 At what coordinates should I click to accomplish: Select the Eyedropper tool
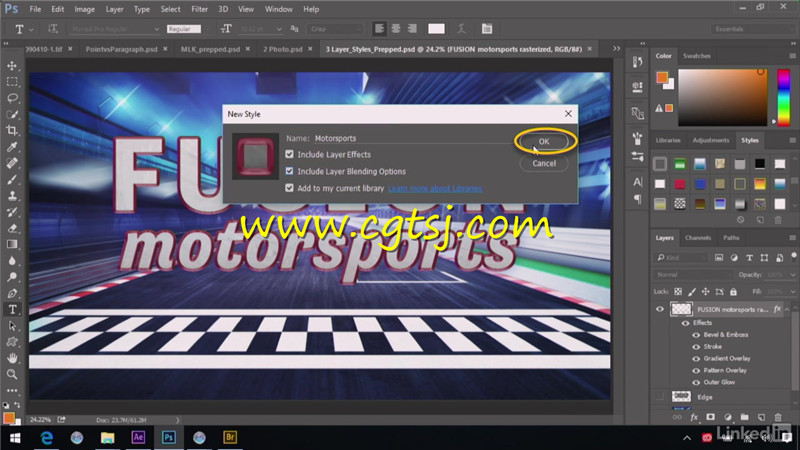(x=12, y=147)
